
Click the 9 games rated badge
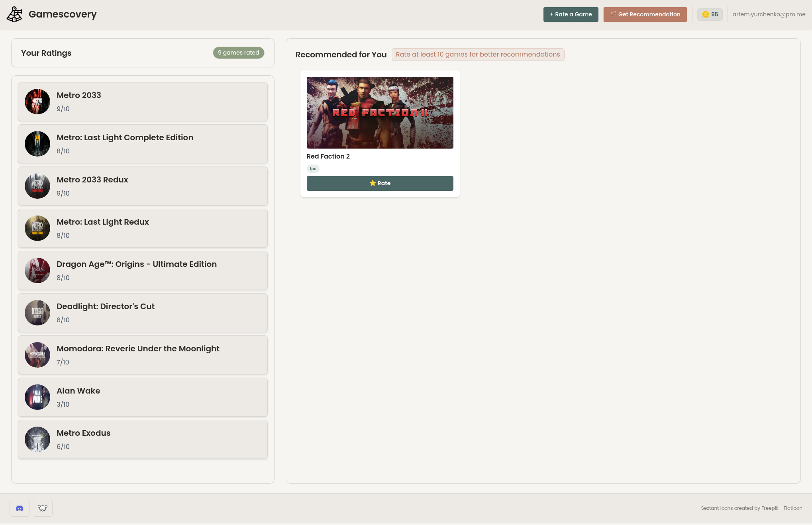pyautogui.click(x=238, y=53)
